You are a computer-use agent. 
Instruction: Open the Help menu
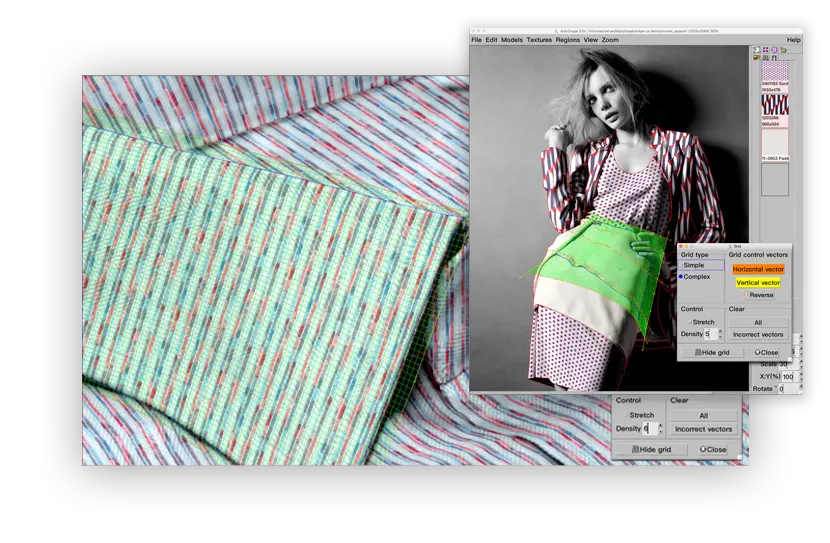793,40
